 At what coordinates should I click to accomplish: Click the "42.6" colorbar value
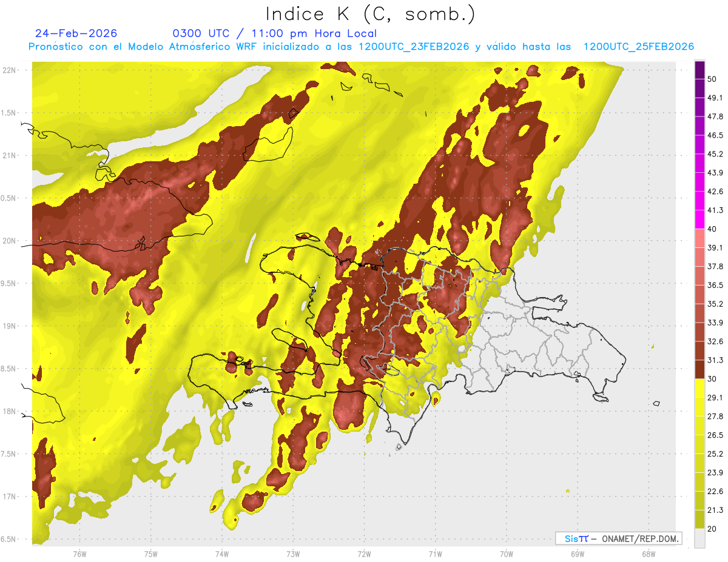pos(715,192)
